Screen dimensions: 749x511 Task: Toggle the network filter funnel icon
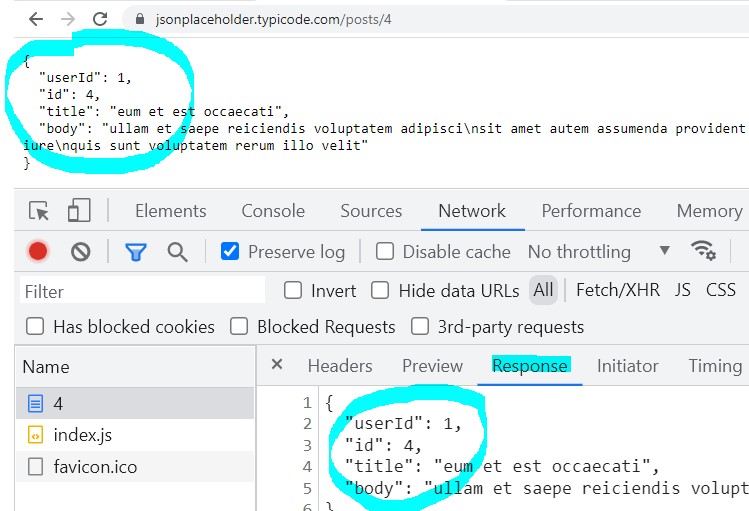[x=135, y=252]
